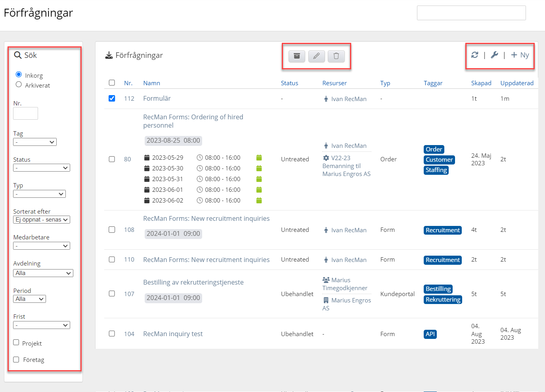Click the Nr. input field
The height and width of the screenshot is (392, 545).
tap(25, 113)
